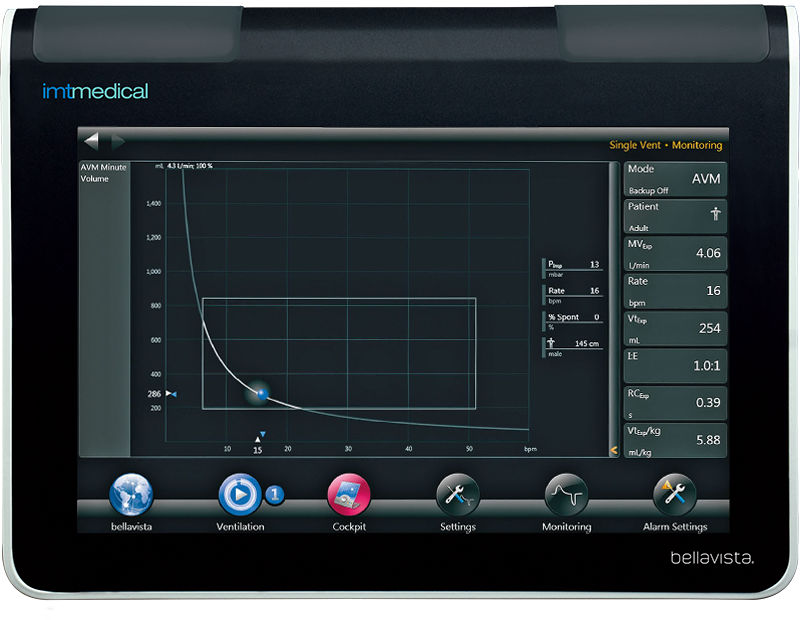
Task: Select the RCExp 0.39 s tile
Action: pyautogui.click(x=675, y=403)
